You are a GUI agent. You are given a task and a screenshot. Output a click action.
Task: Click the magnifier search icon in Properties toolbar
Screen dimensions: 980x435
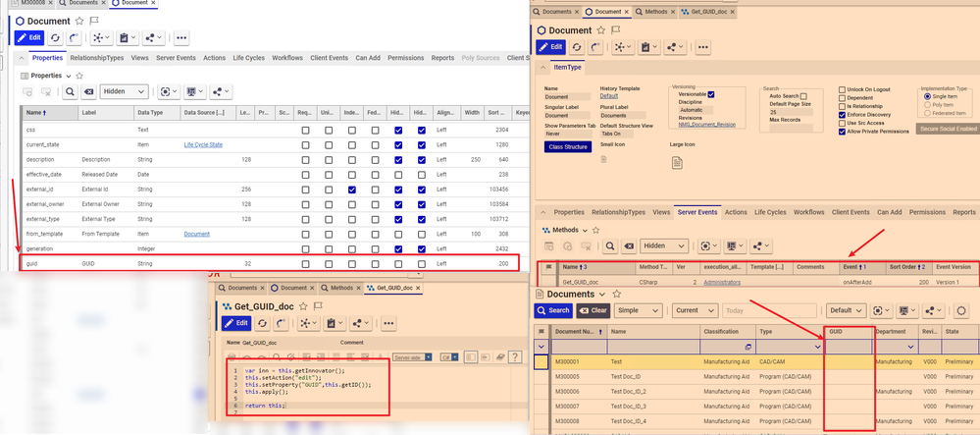71,91
